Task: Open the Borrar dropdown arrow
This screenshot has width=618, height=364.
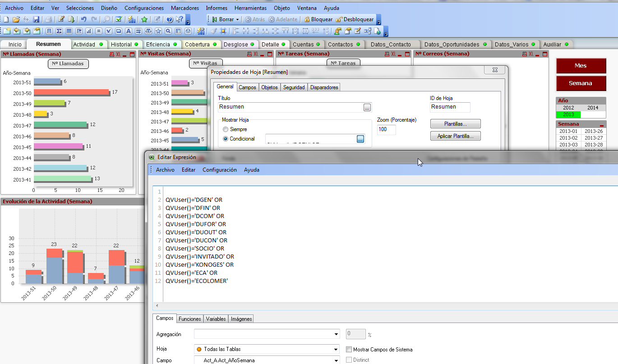Action: pos(237,19)
